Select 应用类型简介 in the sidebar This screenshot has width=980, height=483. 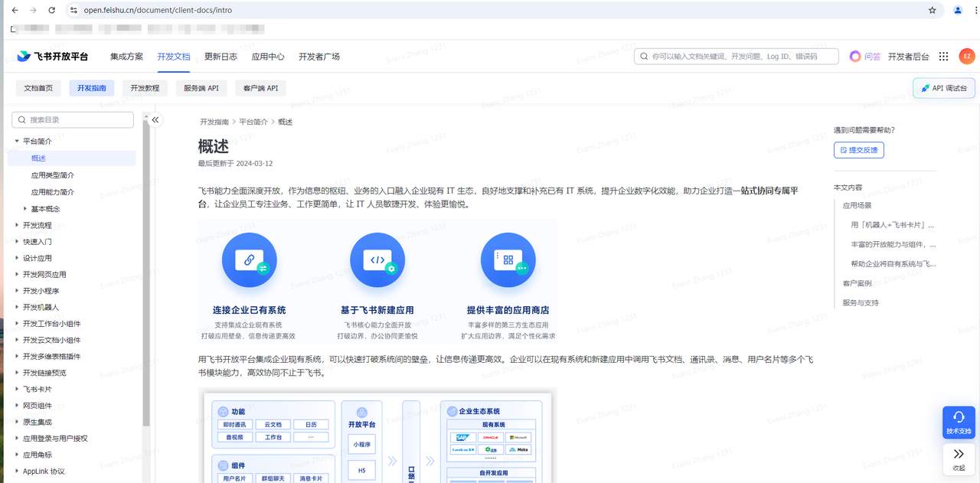tap(53, 175)
